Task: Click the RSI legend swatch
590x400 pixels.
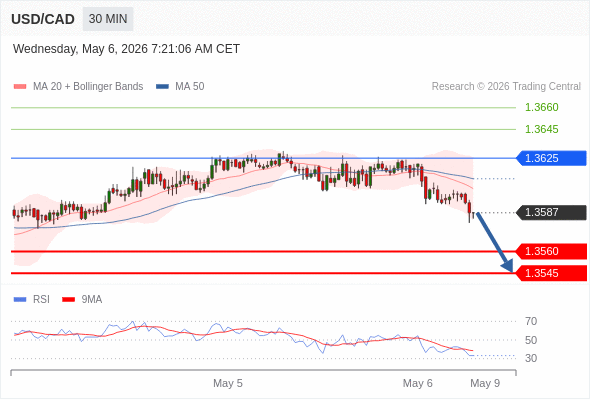Action: click(x=20, y=300)
